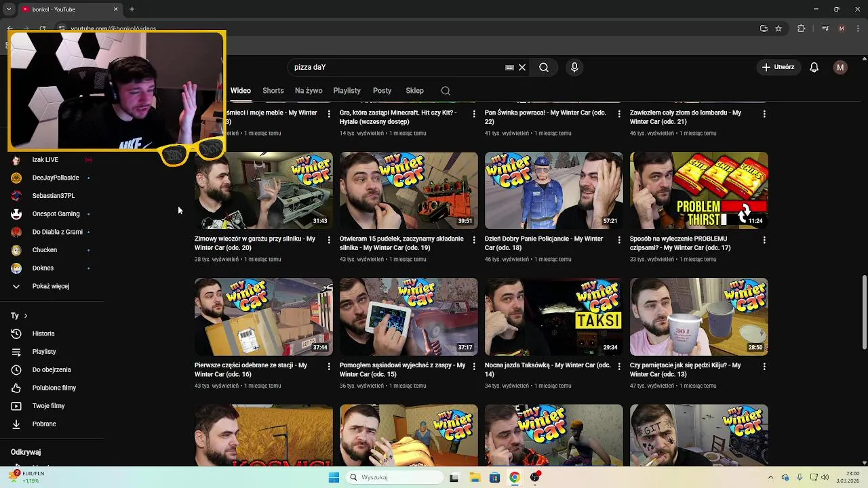
Task: Open a new browser tab with plus
Action: pos(132,9)
